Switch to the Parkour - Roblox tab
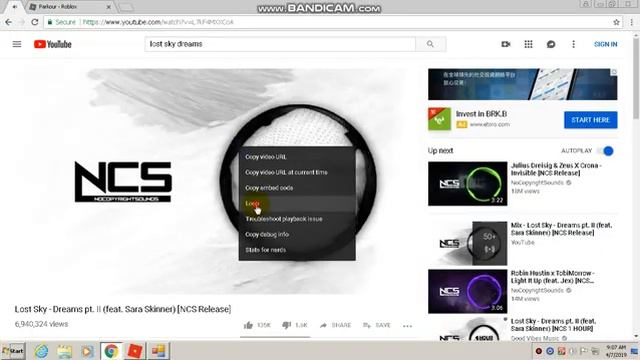The height and width of the screenshot is (360, 640). (x=67, y=7)
